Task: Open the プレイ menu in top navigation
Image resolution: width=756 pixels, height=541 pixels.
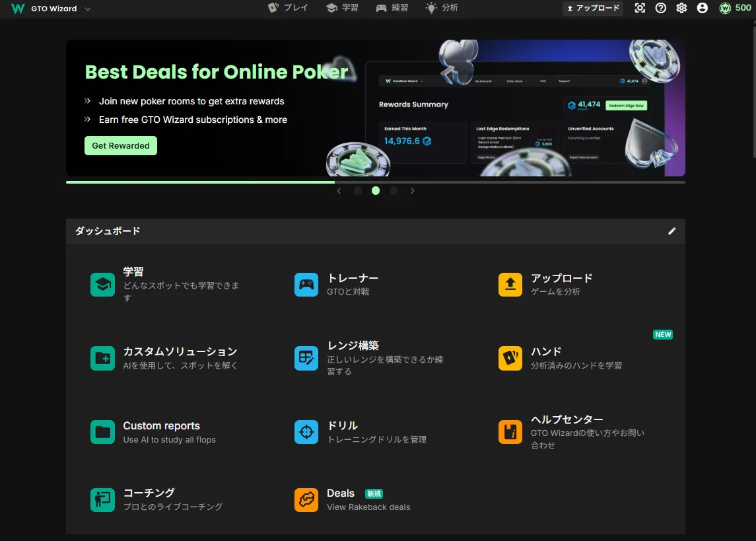Action: [x=288, y=8]
